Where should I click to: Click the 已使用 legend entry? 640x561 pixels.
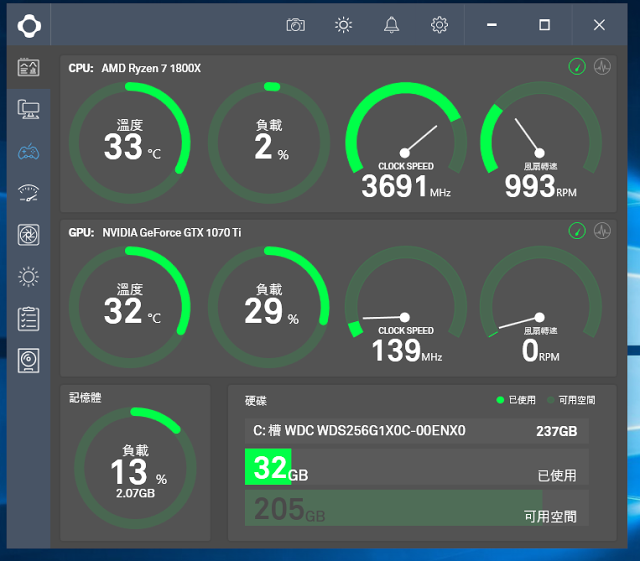click(516, 400)
